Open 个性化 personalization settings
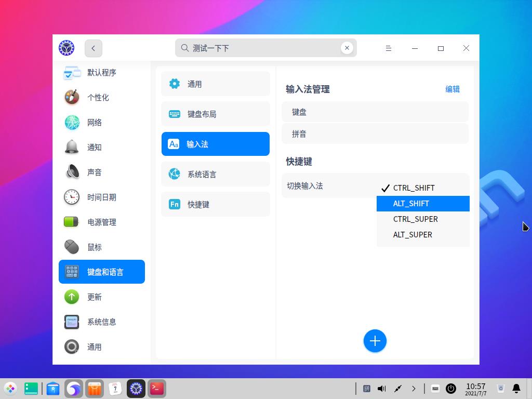Viewport: 532px width, 399px height. pos(101,98)
